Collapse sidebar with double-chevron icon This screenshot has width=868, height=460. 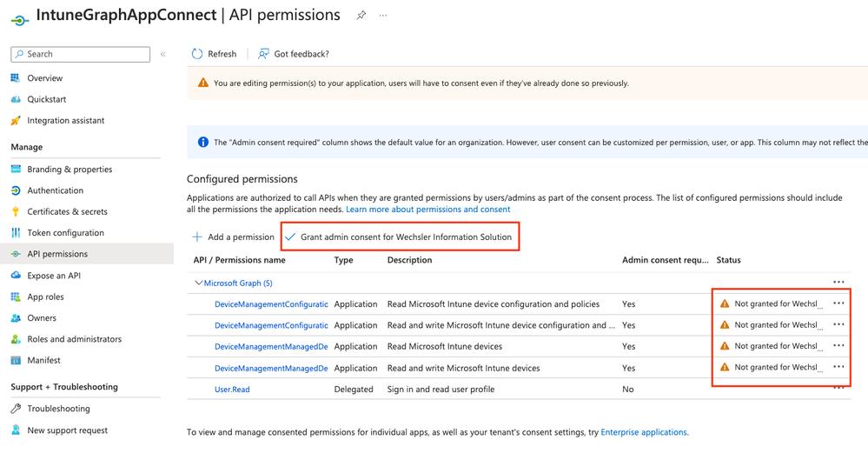point(163,54)
